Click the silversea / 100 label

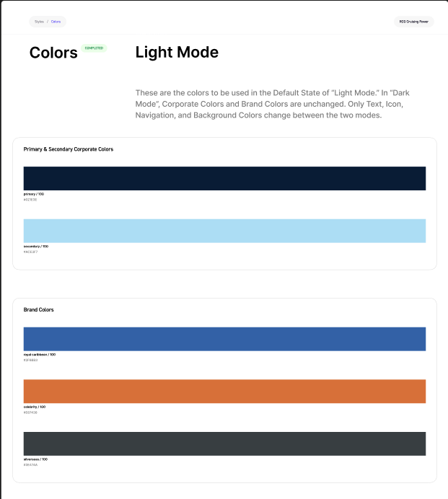[35, 459]
